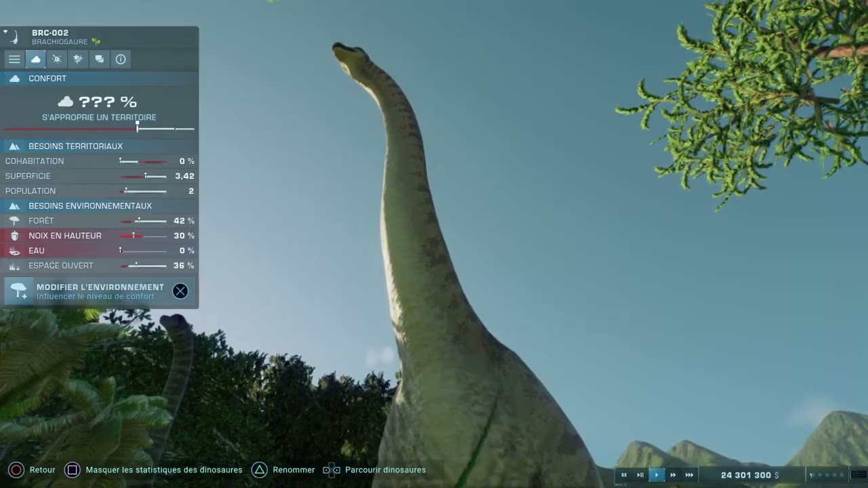Screen dimensions: 868x488
Task: Click the triangle controller button icon
Action: click(x=259, y=470)
